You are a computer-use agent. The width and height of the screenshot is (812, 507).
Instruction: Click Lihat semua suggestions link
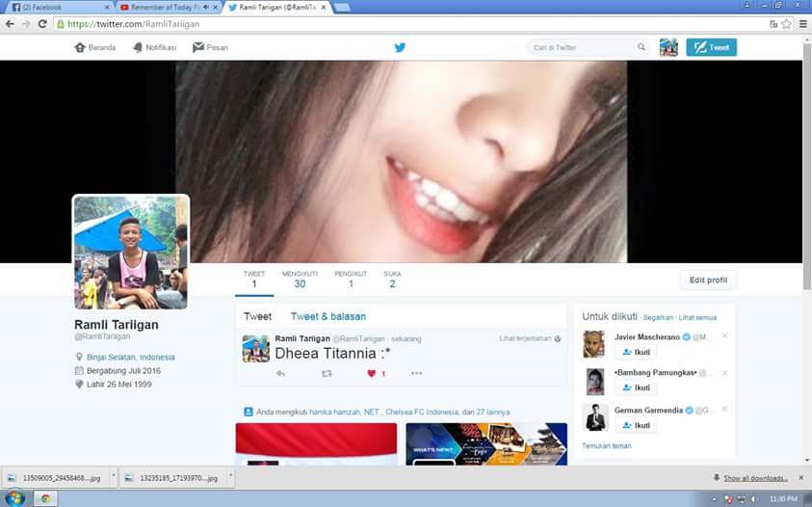tap(697, 317)
